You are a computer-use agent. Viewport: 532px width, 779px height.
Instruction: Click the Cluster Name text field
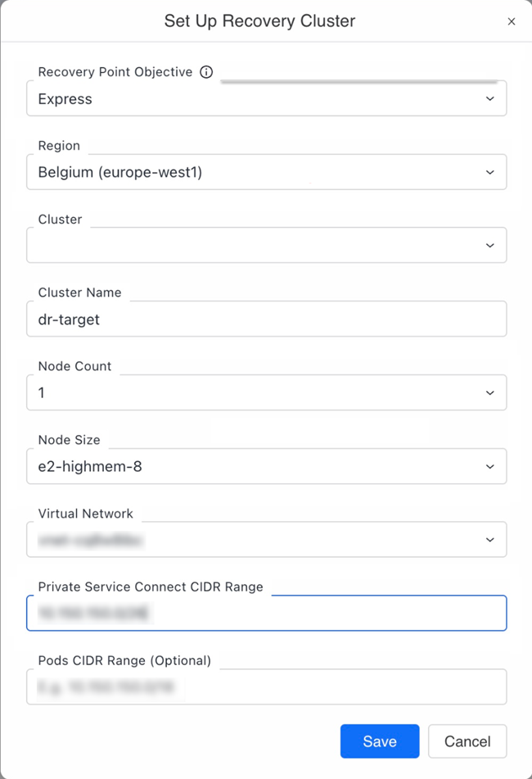[x=266, y=319]
